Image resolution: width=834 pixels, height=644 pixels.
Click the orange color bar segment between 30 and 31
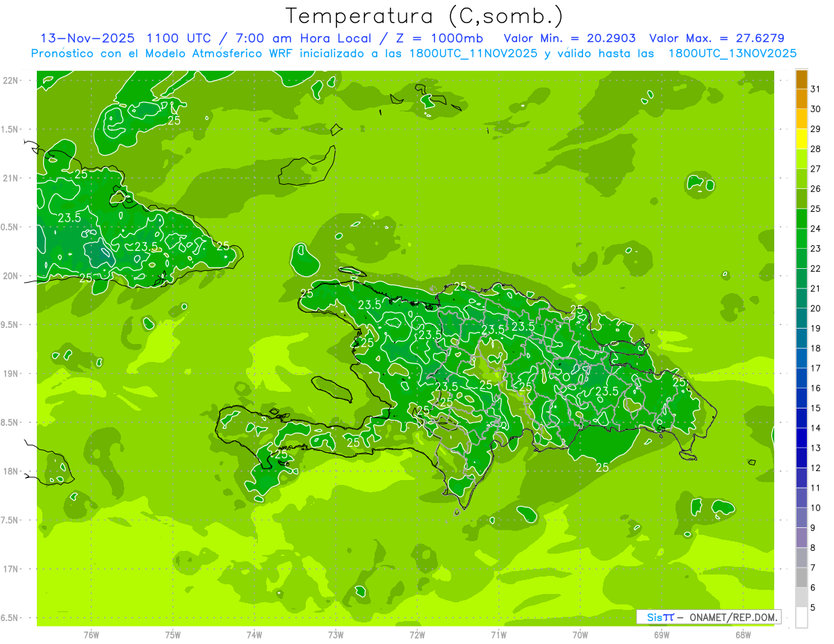coord(801,99)
